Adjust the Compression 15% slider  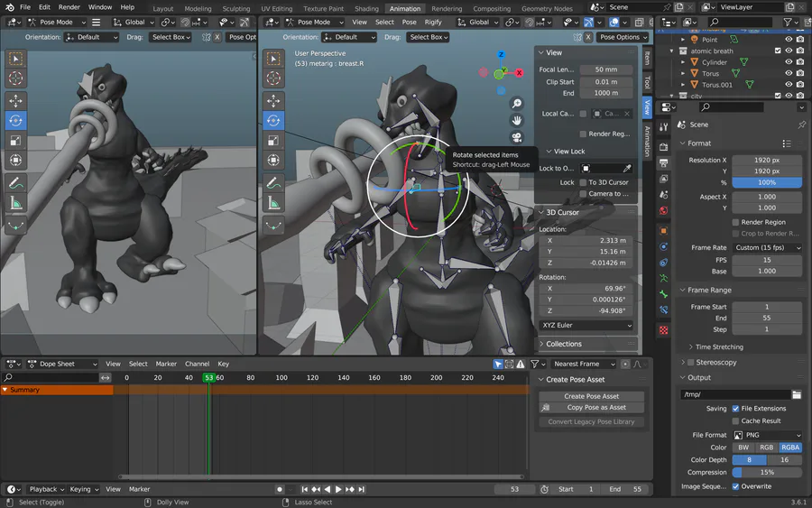tap(767, 472)
